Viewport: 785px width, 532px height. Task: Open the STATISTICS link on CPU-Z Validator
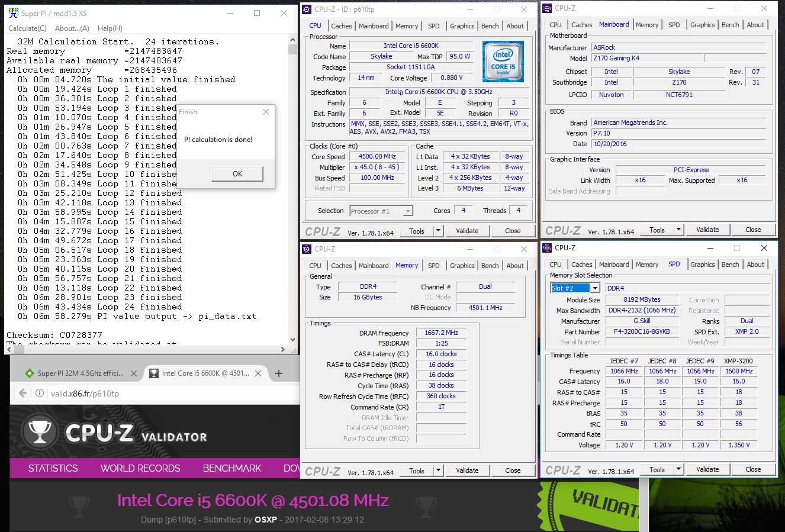53,468
